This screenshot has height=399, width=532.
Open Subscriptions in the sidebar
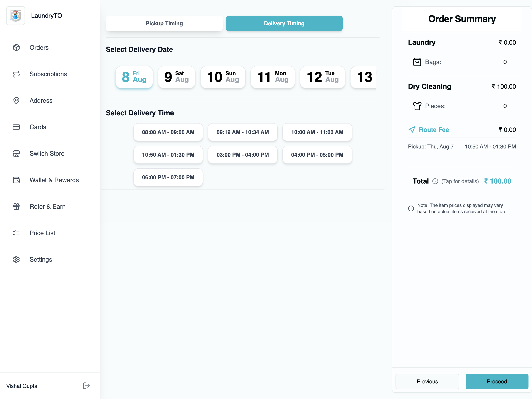point(50,74)
